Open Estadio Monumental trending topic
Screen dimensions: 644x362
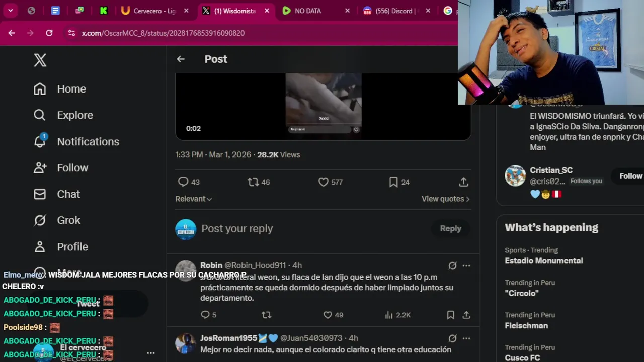tap(544, 260)
